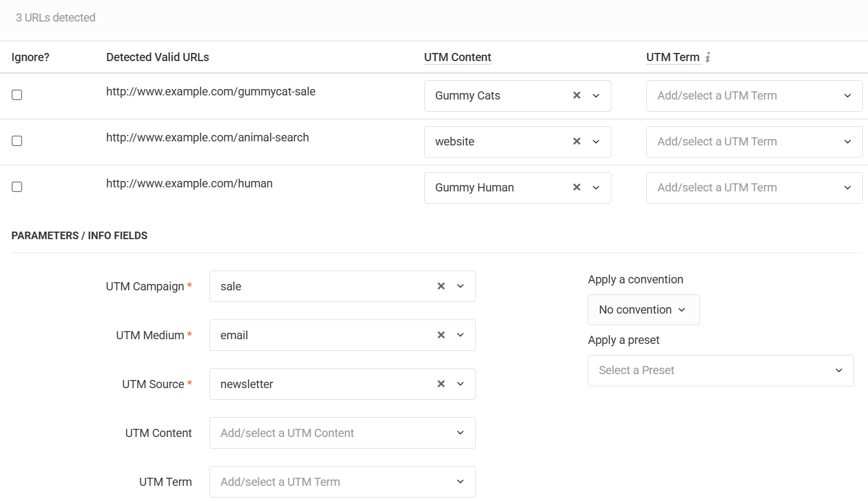
Task: Ignore the gummycat-sale URL checkbox
Action: (17, 95)
